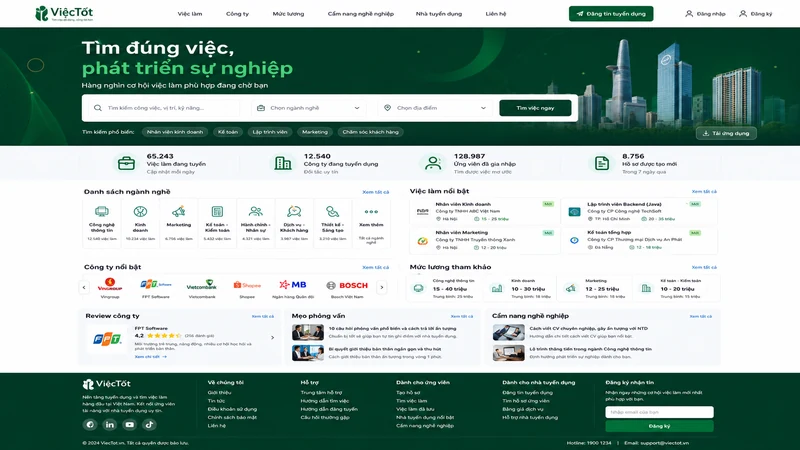
Task: Click YouTube icon in footer
Action: [x=130, y=424]
